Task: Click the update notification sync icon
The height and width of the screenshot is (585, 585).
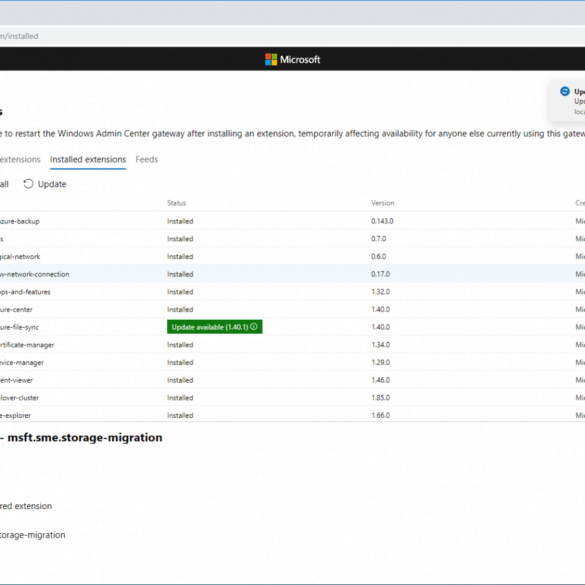Action: click(x=565, y=91)
